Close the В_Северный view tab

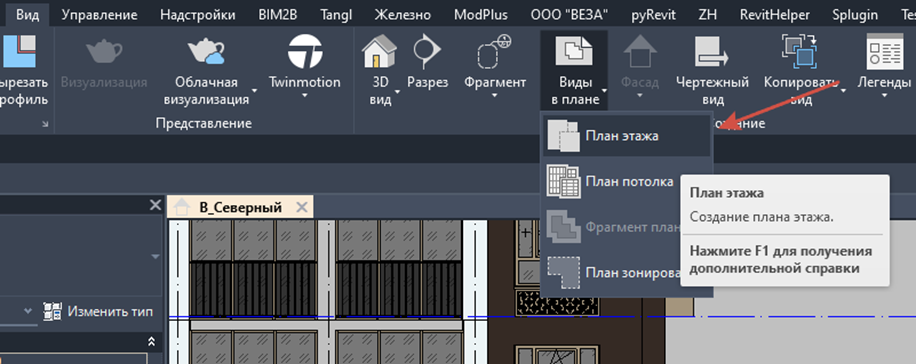[x=301, y=207]
